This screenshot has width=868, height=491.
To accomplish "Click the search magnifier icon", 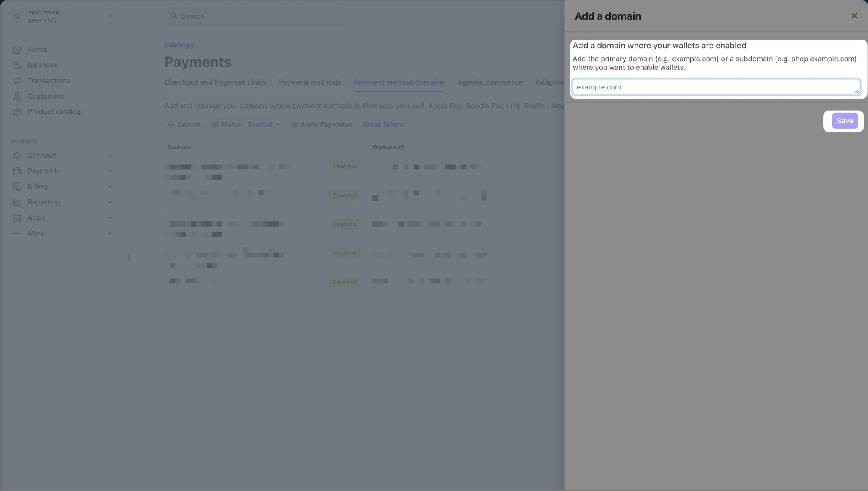I will [x=174, y=16].
